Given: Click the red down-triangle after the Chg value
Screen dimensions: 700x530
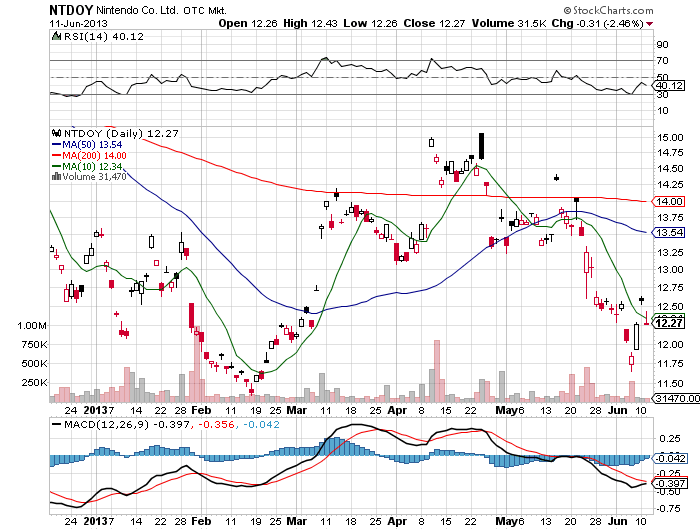Looking at the screenshot, I should (649, 24).
